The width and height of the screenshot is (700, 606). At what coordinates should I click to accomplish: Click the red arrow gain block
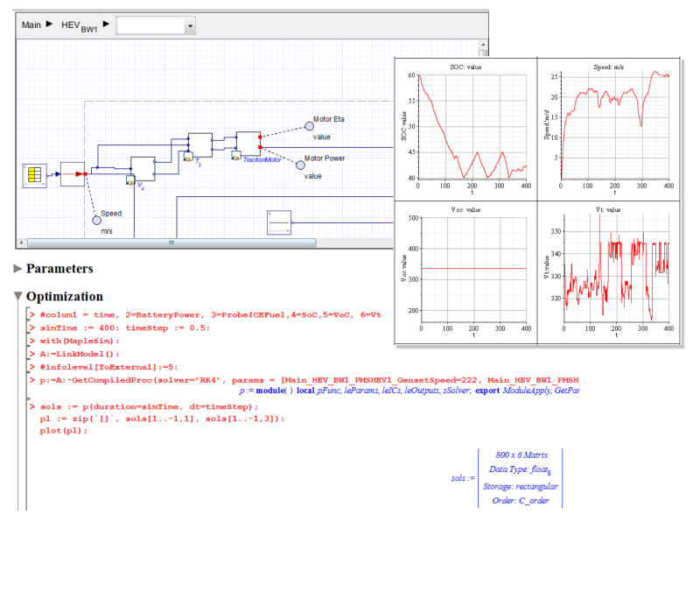(73, 174)
